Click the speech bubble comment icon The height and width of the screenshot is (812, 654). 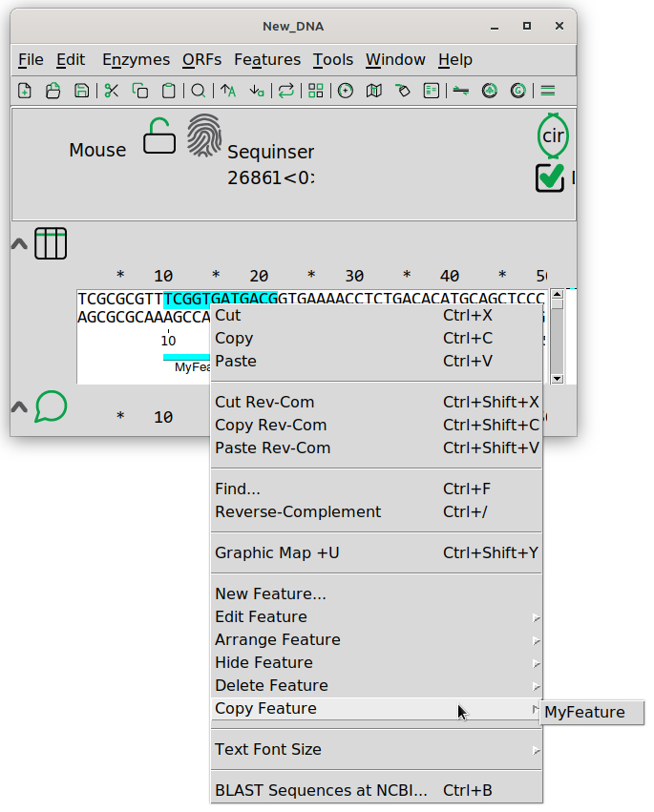[x=51, y=406]
